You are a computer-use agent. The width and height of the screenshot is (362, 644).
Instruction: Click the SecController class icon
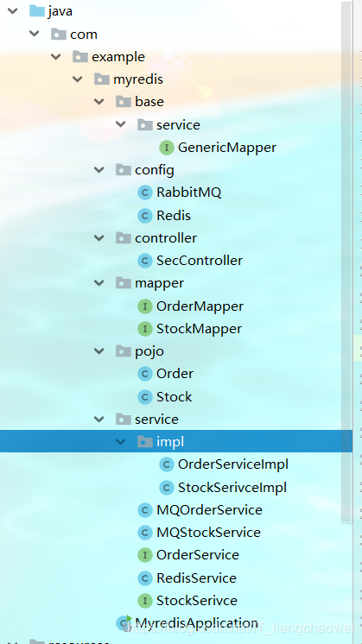coord(144,261)
